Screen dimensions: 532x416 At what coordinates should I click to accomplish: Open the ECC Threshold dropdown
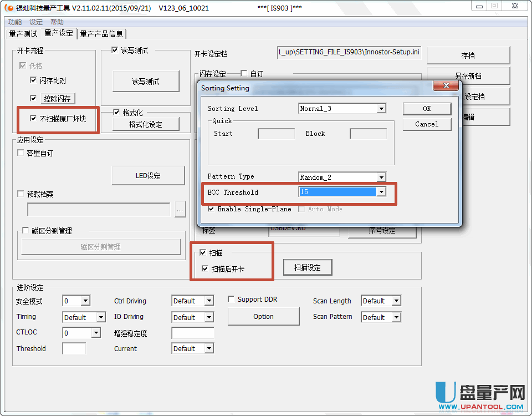click(x=381, y=192)
